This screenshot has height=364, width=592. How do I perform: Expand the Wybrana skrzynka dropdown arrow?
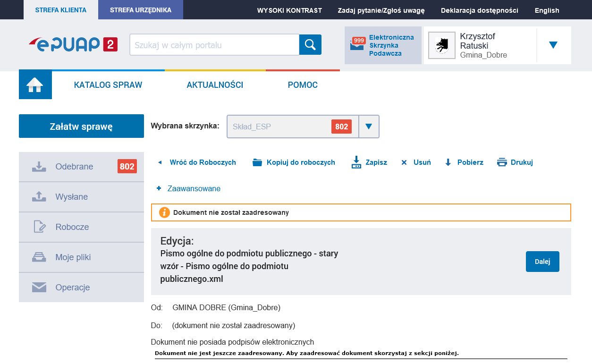pyautogui.click(x=369, y=127)
